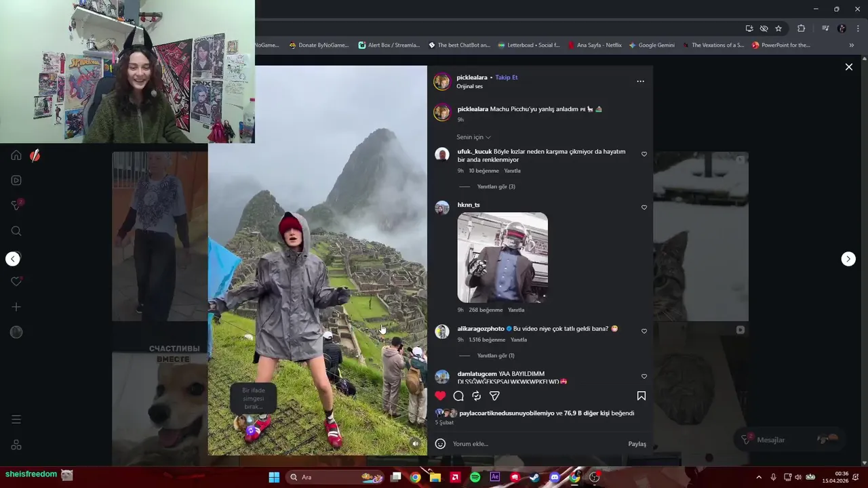
Task: Go to the previous post arrow
Action: click(x=13, y=259)
